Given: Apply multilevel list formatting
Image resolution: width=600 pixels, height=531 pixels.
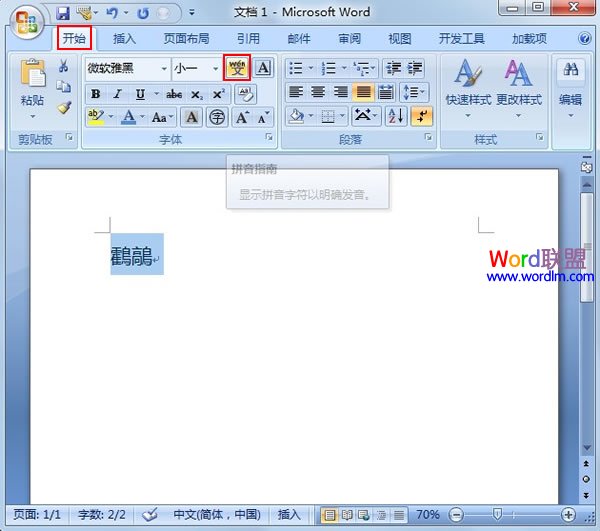Looking at the screenshot, I should coord(362,68).
